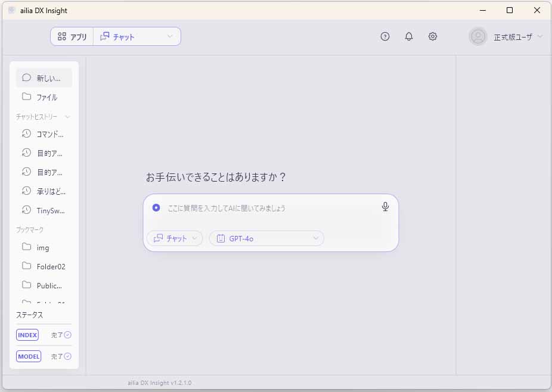Activate the microphone input icon
Image resolution: width=552 pixels, height=392 pixels.
click(x=385, y=206)
